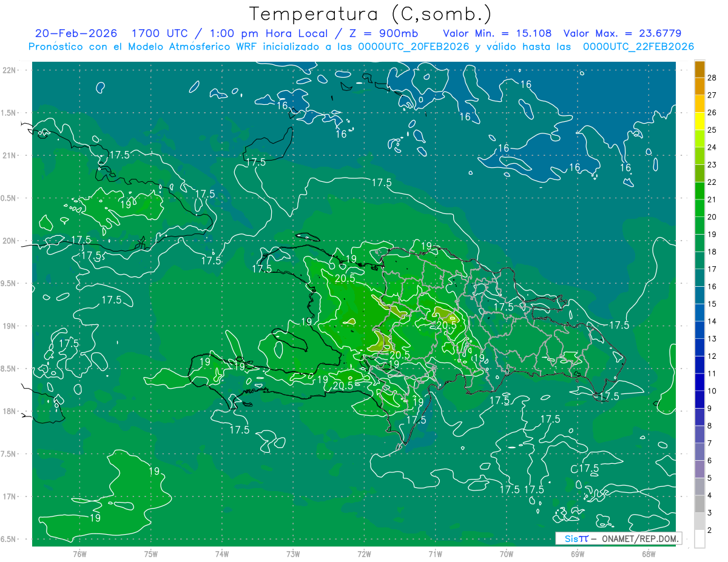Click green legend swatch between 20 and 21
This screenshot has width=728, height=562.
tap(699, 209)
